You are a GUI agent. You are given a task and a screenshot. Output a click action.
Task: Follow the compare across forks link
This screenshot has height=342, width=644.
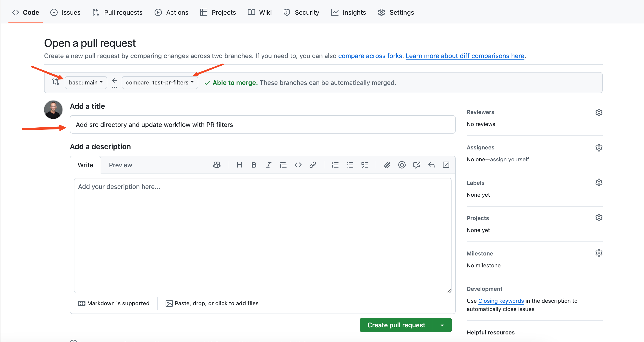click(370, 56)
